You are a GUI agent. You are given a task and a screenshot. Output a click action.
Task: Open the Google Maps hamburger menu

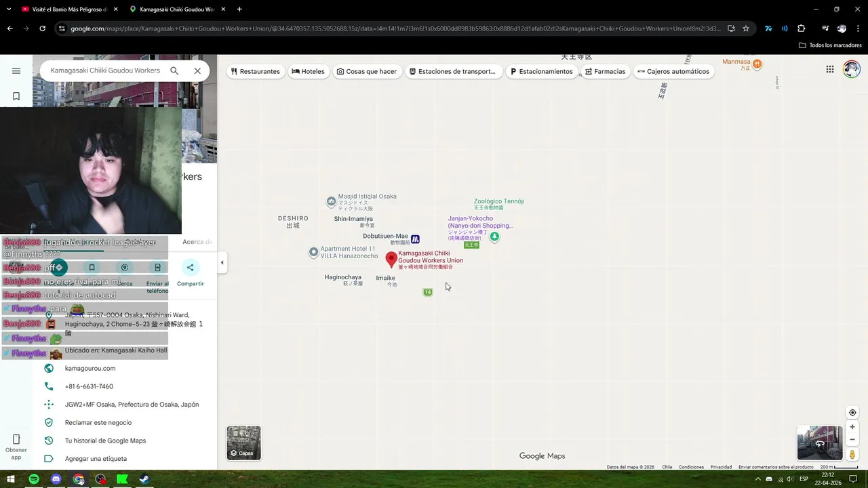(16, 70)
